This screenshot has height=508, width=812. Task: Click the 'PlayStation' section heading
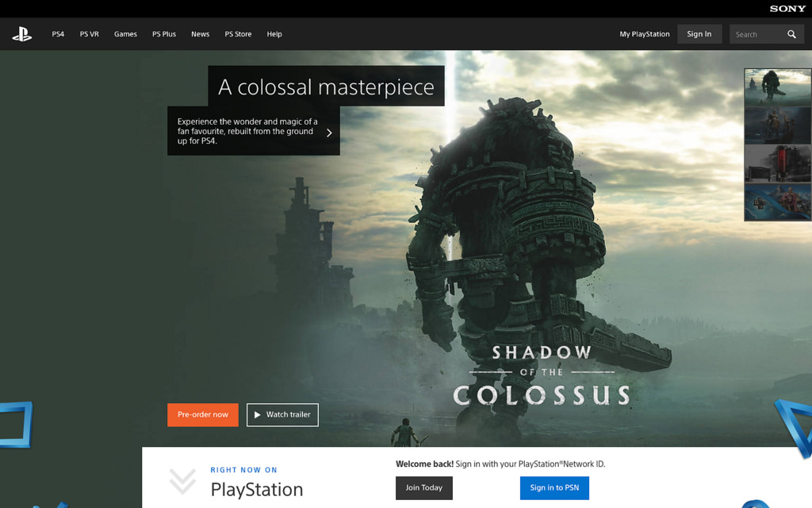[256, 489]
